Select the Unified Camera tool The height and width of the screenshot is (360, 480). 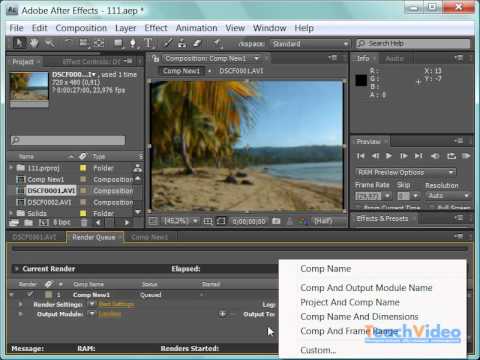(83, 43)
